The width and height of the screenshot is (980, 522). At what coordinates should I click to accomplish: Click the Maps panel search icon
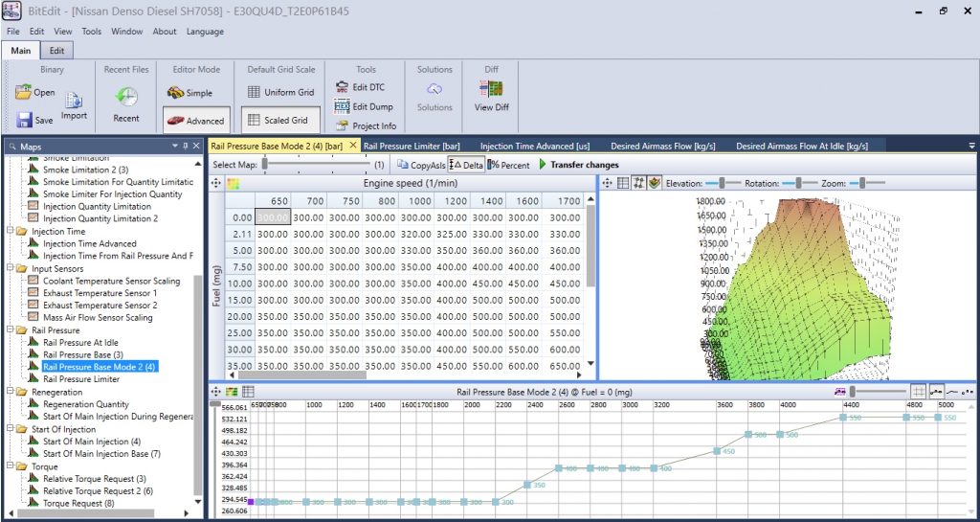pyautogui.click(x=11, y=147)
